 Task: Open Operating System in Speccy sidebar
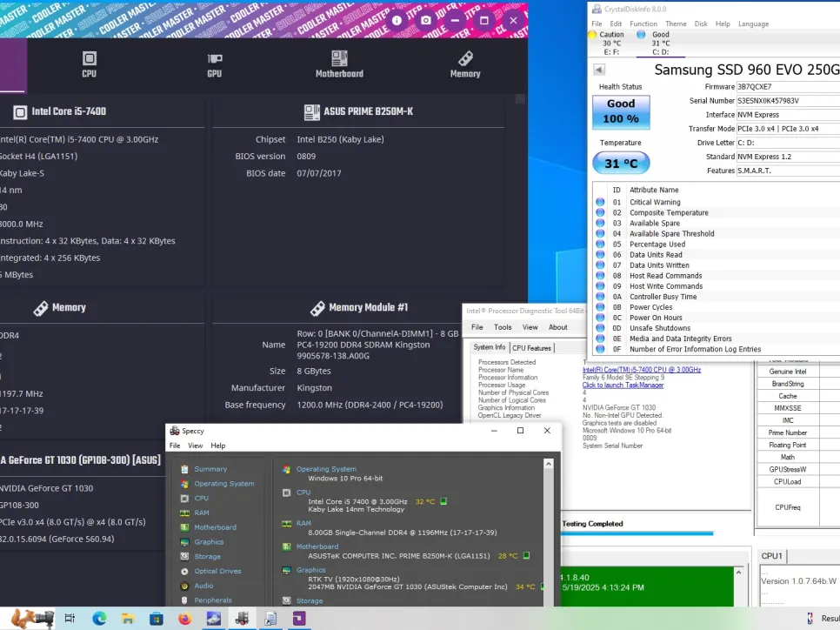click(x=224, y=484)
